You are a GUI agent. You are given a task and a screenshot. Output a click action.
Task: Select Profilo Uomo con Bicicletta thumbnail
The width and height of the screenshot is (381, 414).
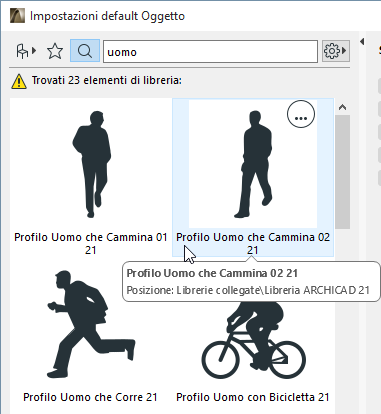253,340
